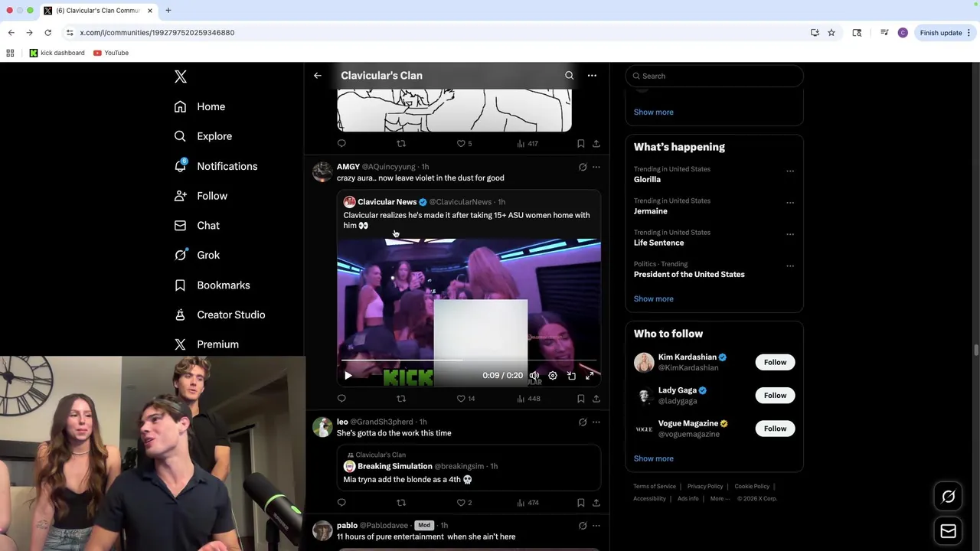View analytics showing 417 views
Image resolution: width=980 pixels, height=551 pixels.
tap(528, 143)
